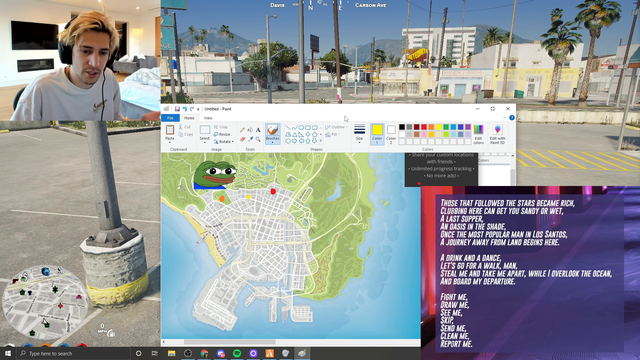
Task: Click the Windows Start button
Action: pyautogui.click(x=8, y=353)
